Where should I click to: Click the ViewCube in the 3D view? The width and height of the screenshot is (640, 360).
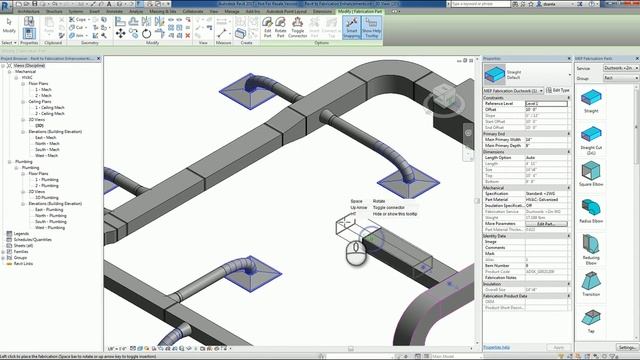coord(444,97)
